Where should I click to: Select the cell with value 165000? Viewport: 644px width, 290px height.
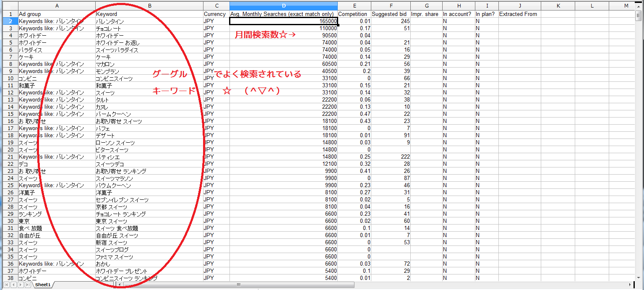pyautogui.click(x=284, y=21)
